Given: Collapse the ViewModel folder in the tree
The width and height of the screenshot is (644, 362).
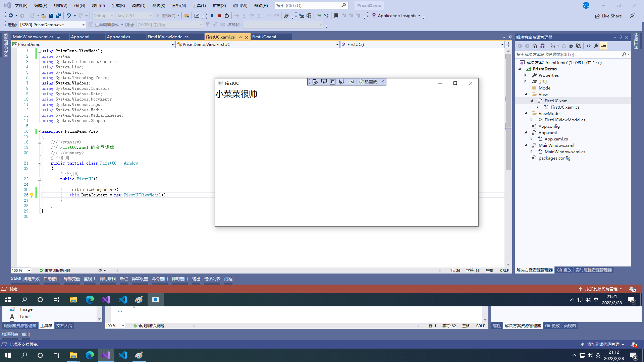Looking at the screenshot, I should coord(526,114).
